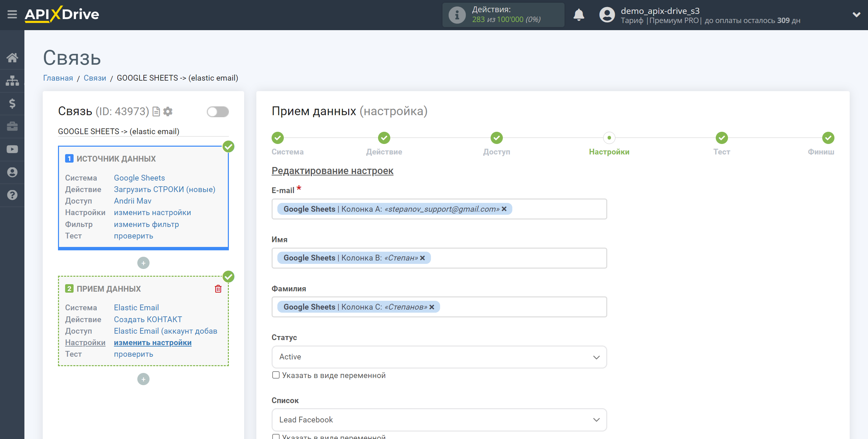Delete the data receiver block with trash icon
The width and height of the screenshot is (868, 439).
[x=218, y=289]
